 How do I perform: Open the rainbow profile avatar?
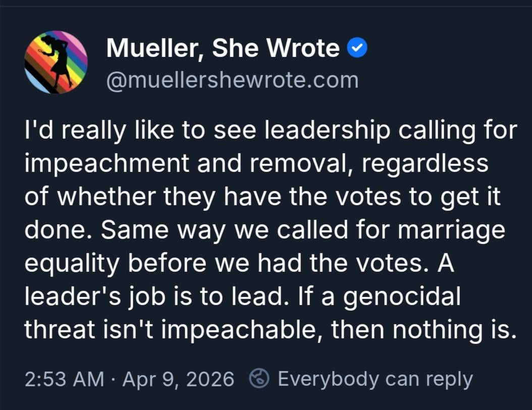coord(56,63)
